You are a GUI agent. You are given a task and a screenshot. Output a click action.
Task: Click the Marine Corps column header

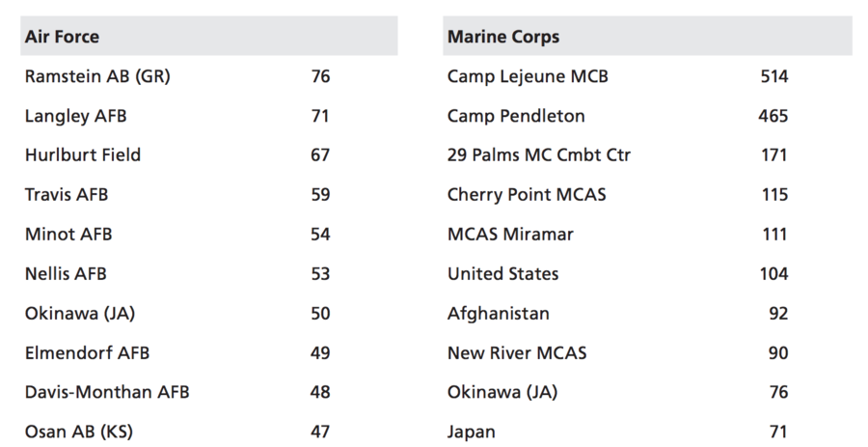tap(503, 37)
